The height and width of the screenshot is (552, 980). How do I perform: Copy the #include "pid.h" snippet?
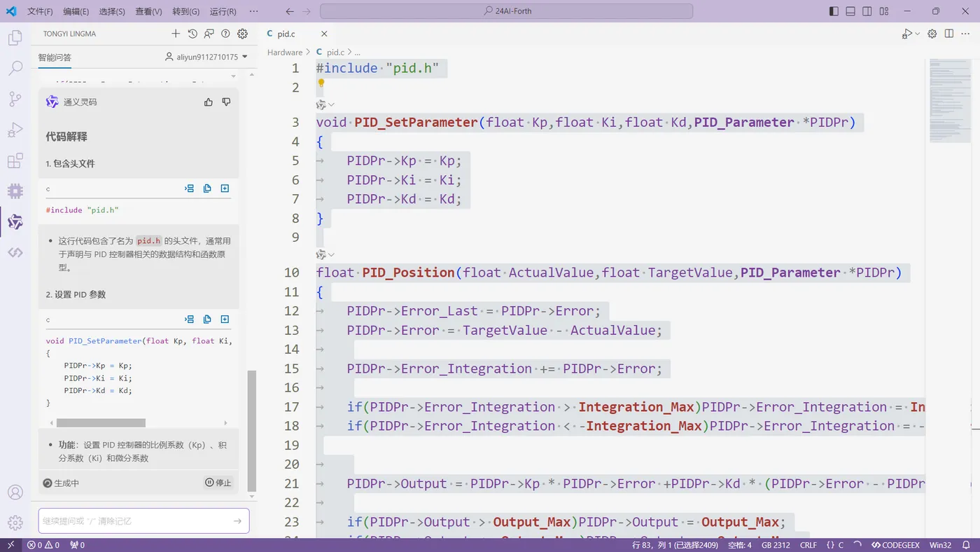207,188
